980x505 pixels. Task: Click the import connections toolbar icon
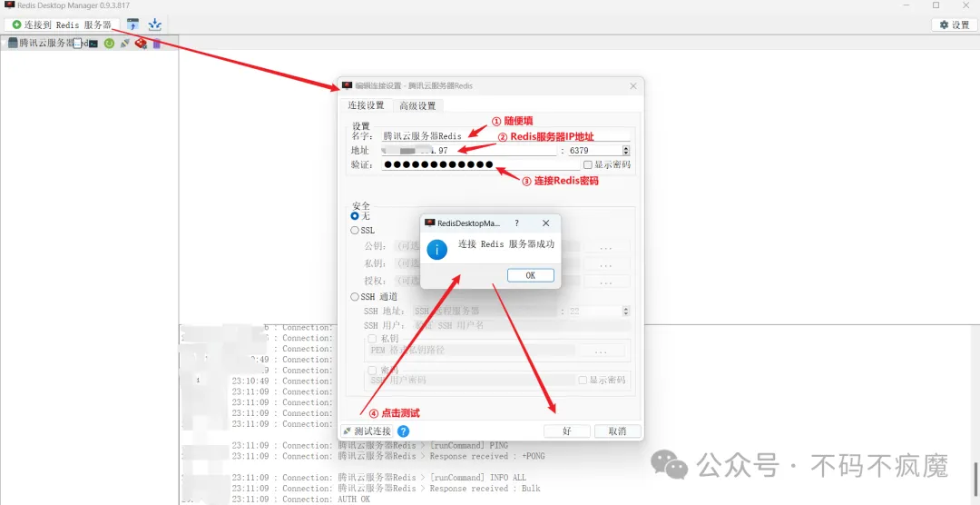click(133, 25)
